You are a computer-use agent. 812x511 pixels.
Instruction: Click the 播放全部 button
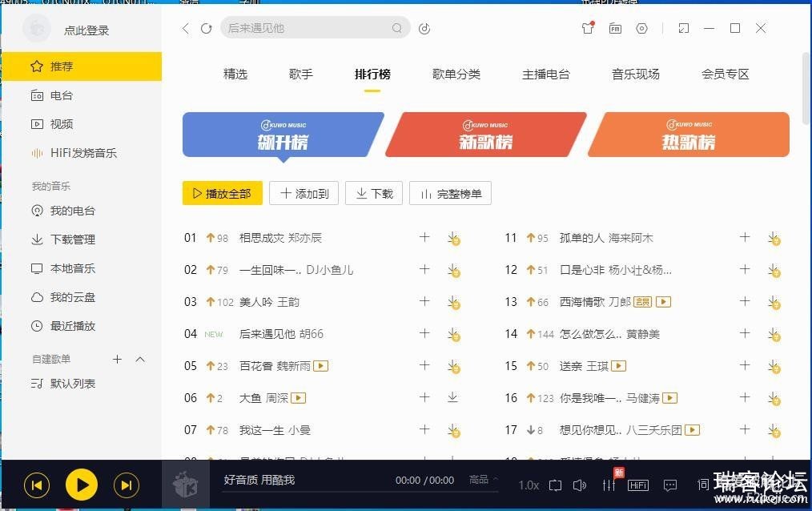[x=222, y=193]
